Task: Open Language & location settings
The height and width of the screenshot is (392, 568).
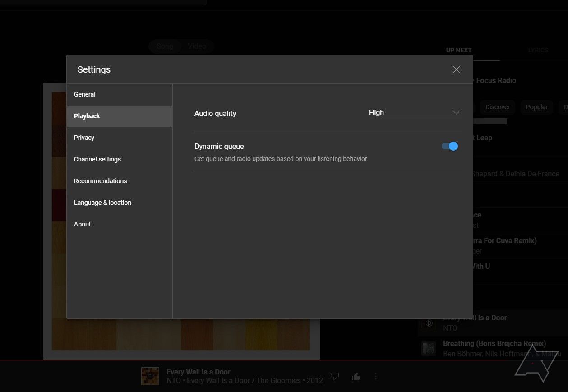Action: point(120,203)
